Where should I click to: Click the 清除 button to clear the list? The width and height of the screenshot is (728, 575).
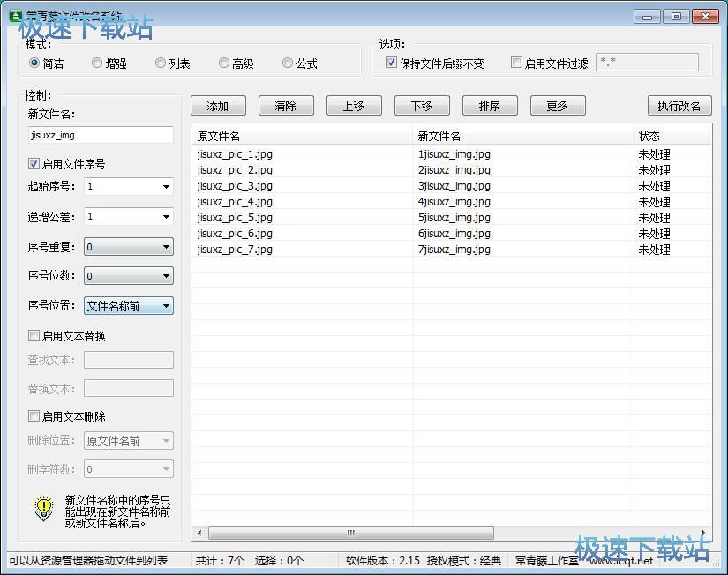pyautogui.click(x=285, y=105)
